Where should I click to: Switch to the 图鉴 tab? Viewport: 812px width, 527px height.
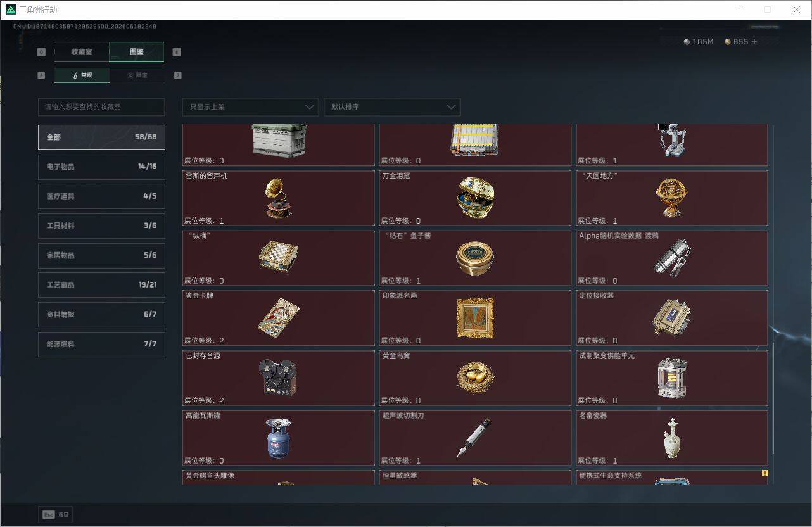coord(137,52)
